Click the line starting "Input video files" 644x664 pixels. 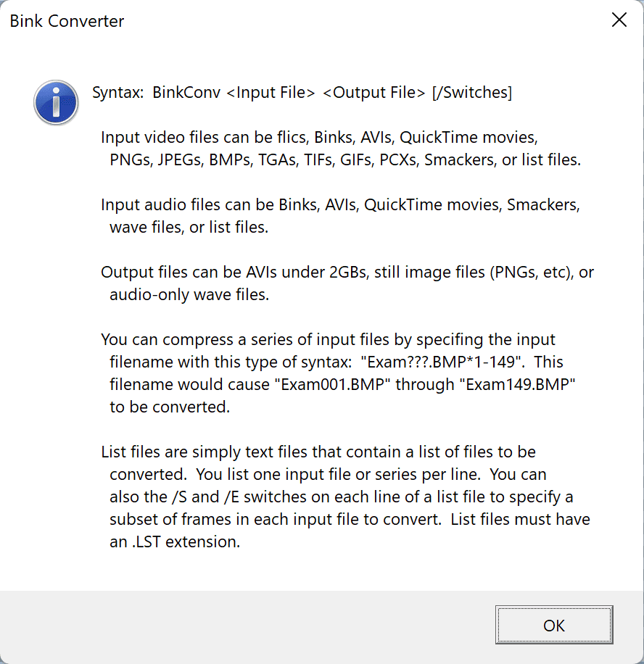319,138
